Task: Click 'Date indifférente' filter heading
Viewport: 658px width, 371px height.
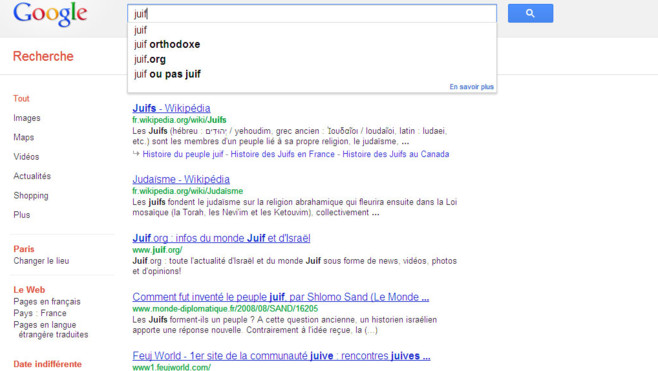Action: pyautogui.click(x=47, y=364)
